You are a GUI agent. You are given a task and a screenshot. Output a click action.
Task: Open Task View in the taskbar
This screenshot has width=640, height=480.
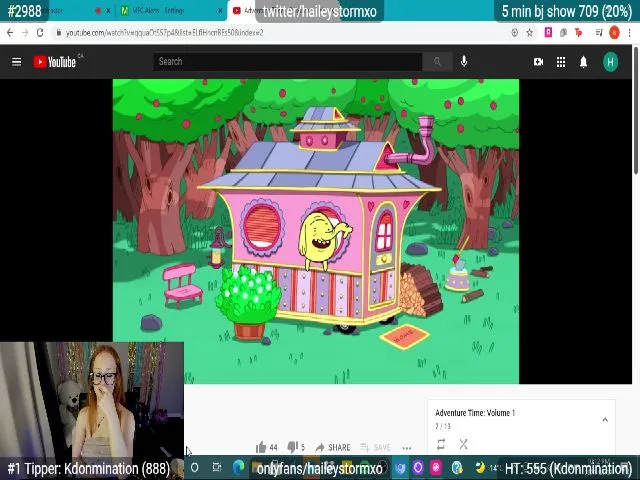[x=217, y=467]
